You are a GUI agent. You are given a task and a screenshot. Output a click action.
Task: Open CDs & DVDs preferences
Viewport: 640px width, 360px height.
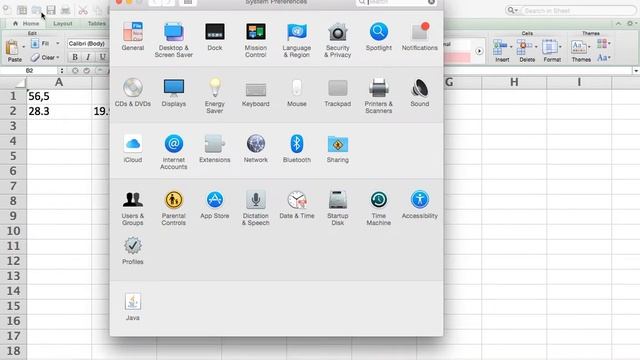pos(133,93)
